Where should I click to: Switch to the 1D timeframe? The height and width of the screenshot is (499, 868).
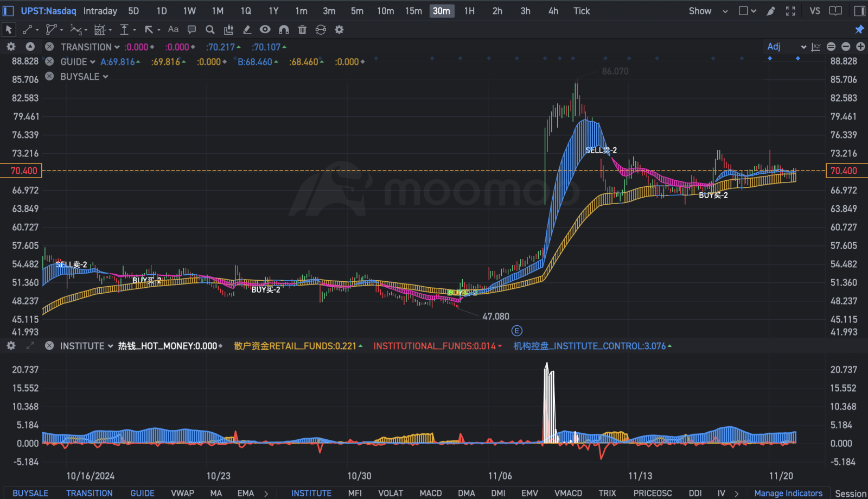[x=161, y=11]
